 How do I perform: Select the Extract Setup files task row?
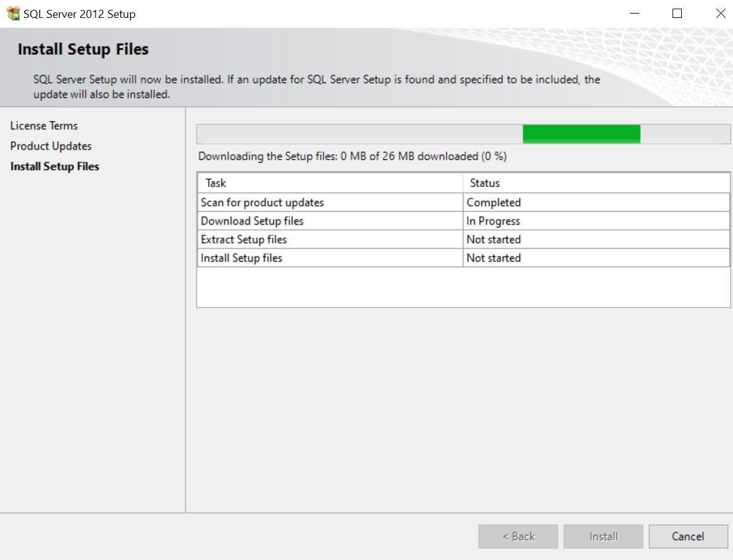pos(244,239)
